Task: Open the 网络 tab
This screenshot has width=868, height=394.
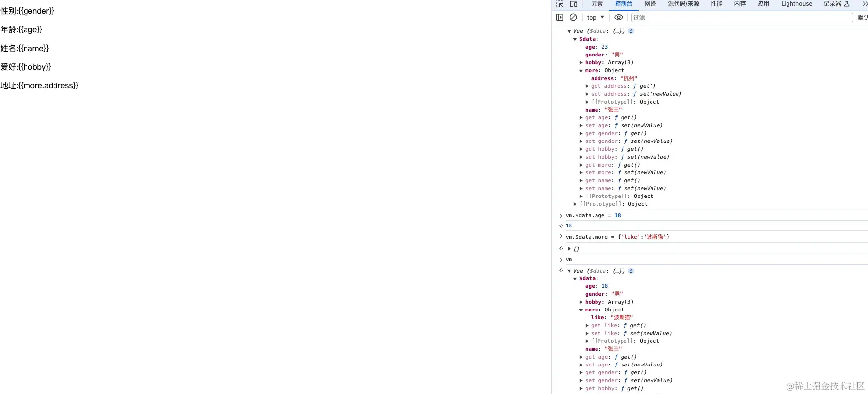Action: [651, 4]
